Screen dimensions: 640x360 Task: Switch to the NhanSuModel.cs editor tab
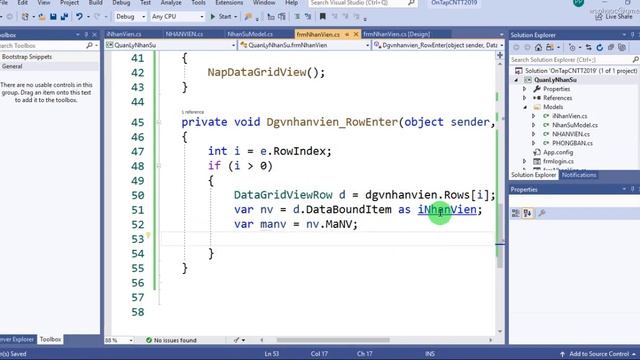250,34
